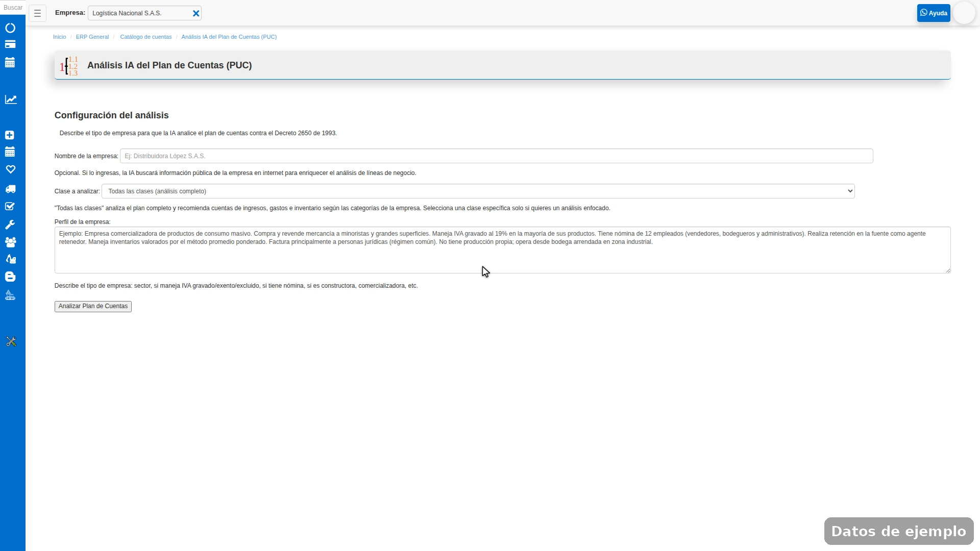Open the wrench icon in the sidebar
The width and height of the screenshot is (980, 551).
[x=10, y=224]
